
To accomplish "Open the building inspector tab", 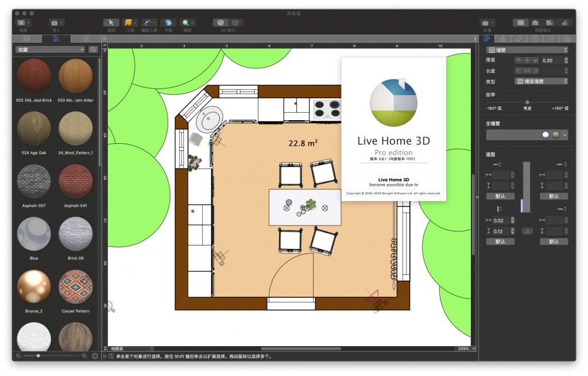I will pos(567,39).
